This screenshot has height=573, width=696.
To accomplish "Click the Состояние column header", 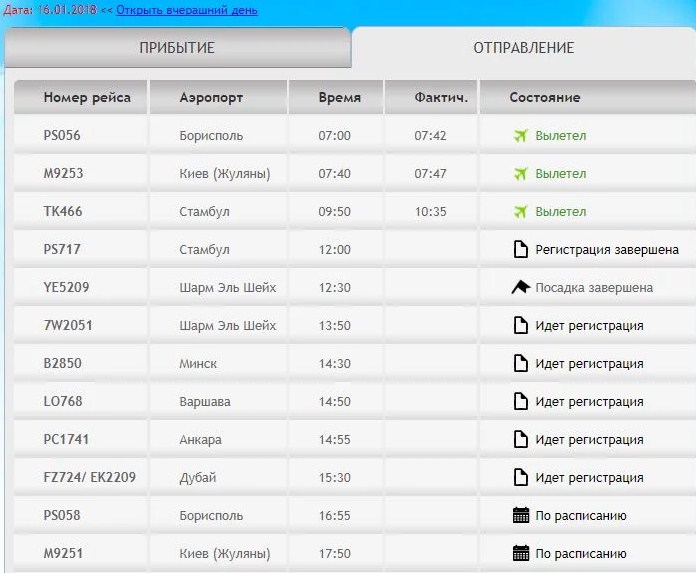I will [x=544, y=98].
